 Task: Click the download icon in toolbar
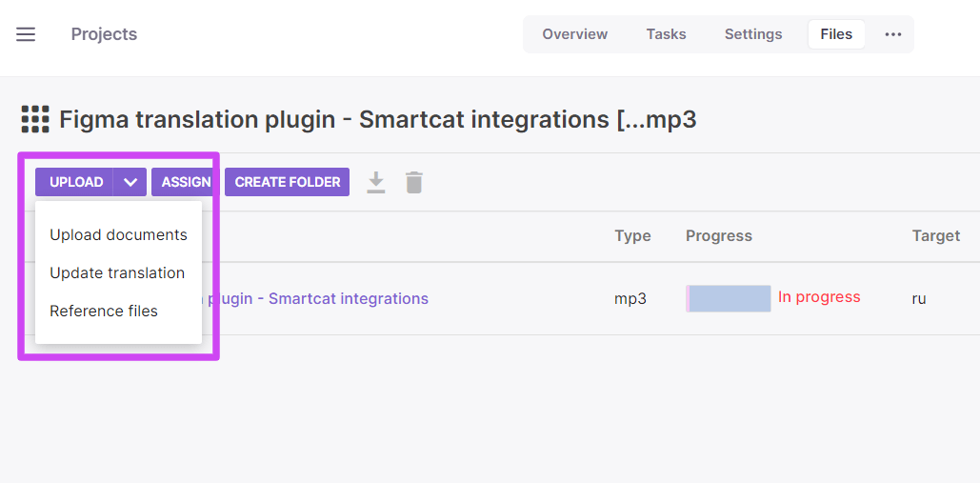click(x=375, y=183)
